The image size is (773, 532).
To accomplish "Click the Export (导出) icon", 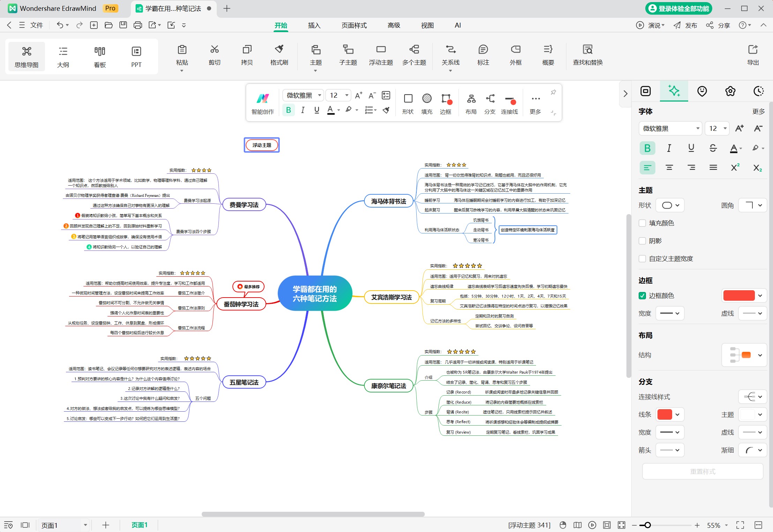I will coord(753,55).
